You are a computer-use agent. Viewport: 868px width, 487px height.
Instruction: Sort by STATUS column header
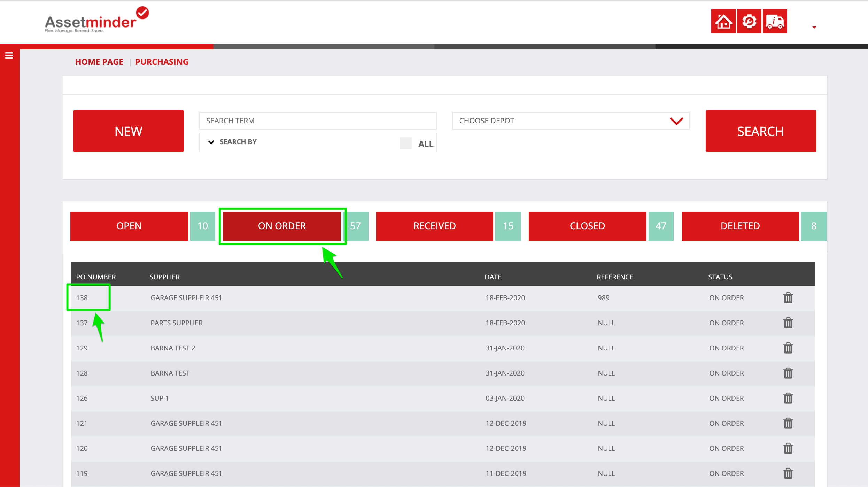[x=720, y=277]
